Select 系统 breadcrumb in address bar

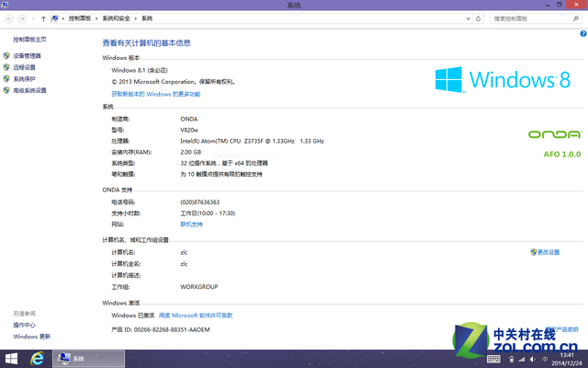[x=147, y=18]
